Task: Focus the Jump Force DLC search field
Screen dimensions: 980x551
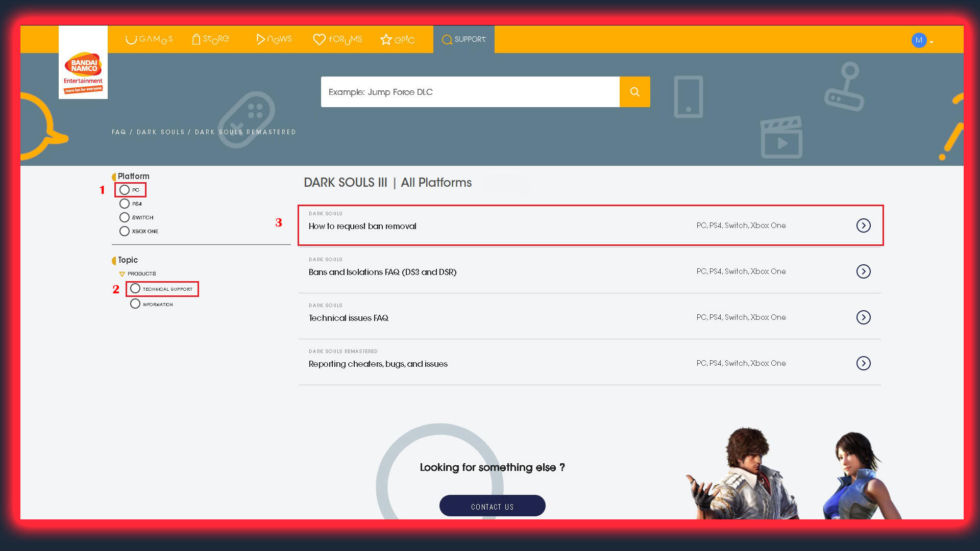Action: (x=470, y=92)
